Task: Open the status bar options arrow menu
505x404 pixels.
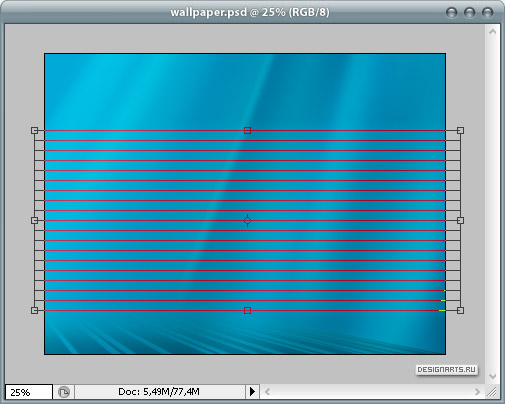Action: coord(252,391)
